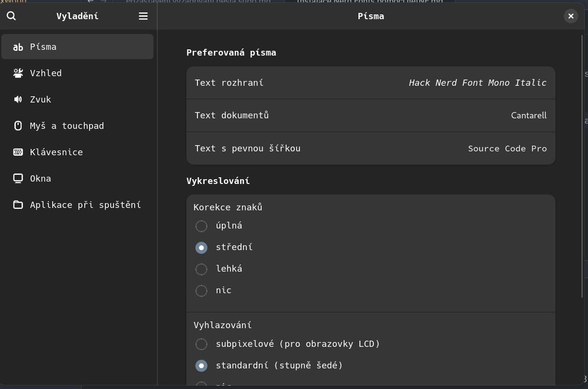Enable subpixelové antialiasing for LCD

[x=201, y=344]
